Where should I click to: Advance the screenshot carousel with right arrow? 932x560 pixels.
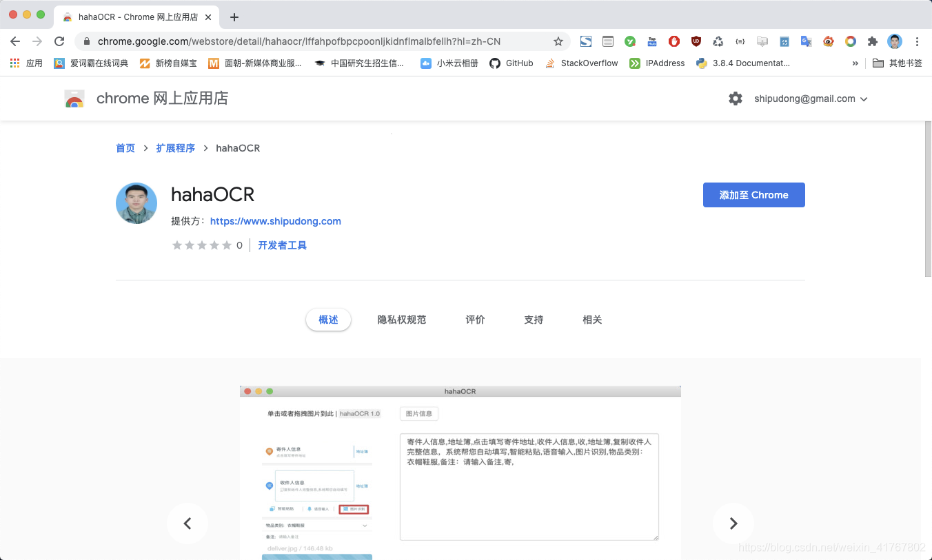pyautogui.click(x=733, y=523)
